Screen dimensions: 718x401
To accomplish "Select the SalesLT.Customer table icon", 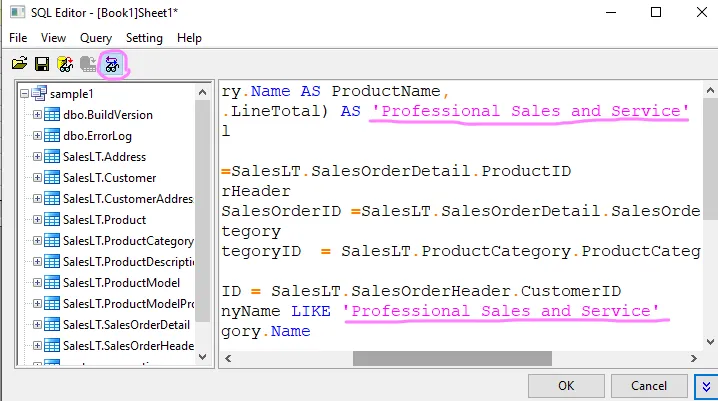I will [x=52, y=178].
